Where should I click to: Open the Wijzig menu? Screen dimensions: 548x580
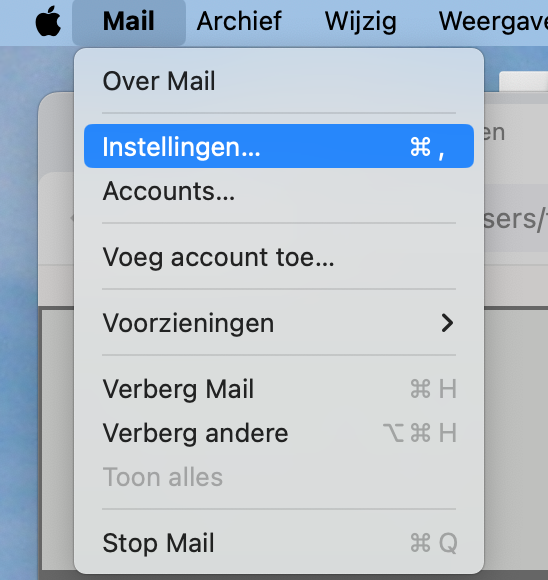coord(360,22)
